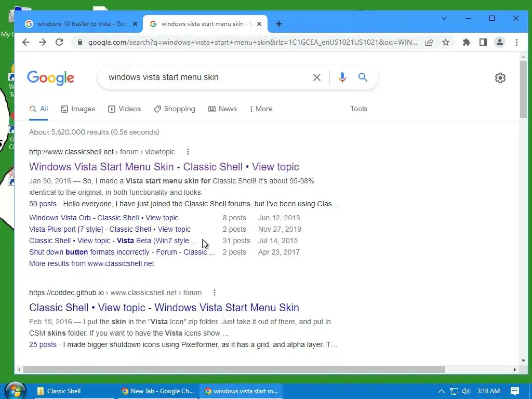Open a new tab with the plus button
Image resolution: width=532 pixels, height=399 pixels.
tap(278, 24)
